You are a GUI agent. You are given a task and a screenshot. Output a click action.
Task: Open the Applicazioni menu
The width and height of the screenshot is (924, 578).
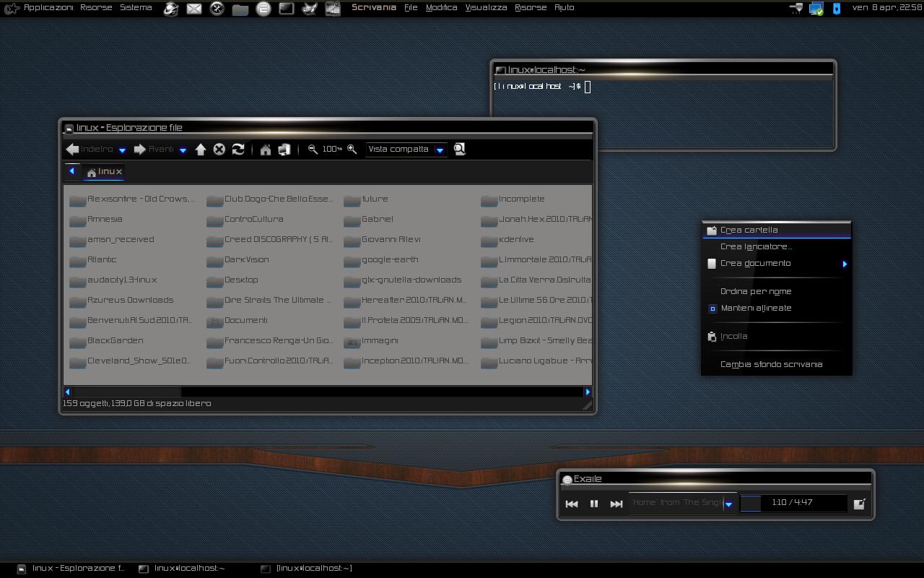[x=48, y=7]
